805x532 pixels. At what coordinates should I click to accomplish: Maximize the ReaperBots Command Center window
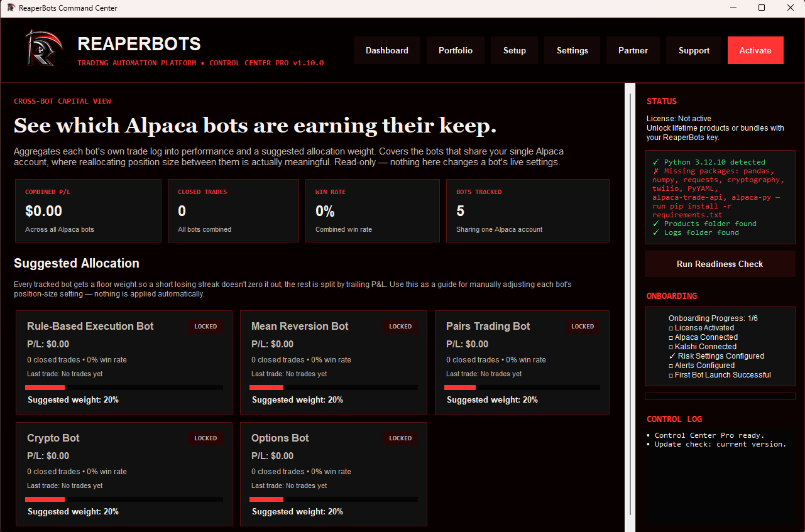pyautogui.click(x=762, y=8)
